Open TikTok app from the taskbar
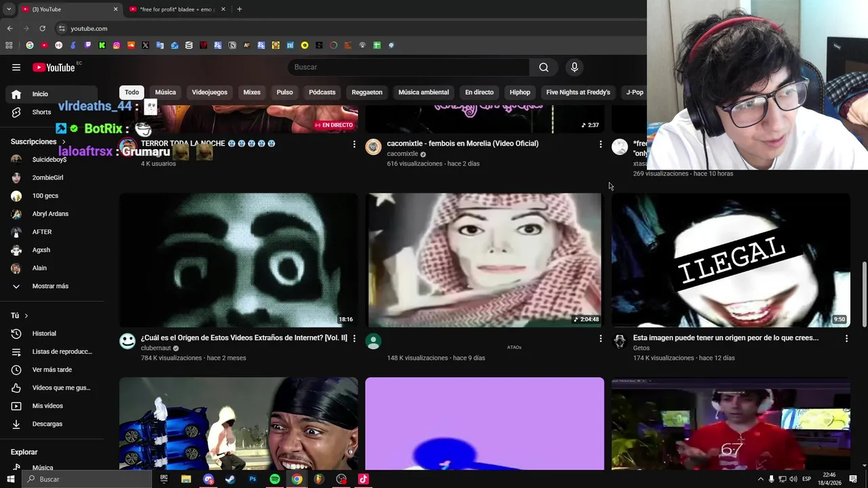The image size is (868, 488). 363,479
